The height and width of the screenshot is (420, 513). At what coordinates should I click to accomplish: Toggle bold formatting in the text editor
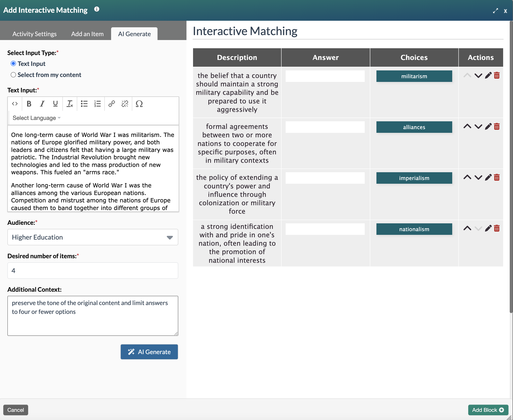(x=29, y=104)
